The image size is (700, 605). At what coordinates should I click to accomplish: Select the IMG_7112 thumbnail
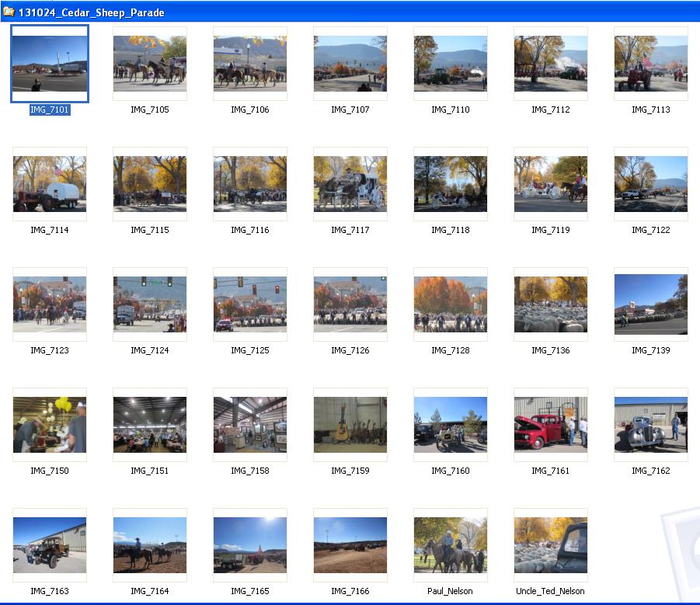tap(551, 64)
